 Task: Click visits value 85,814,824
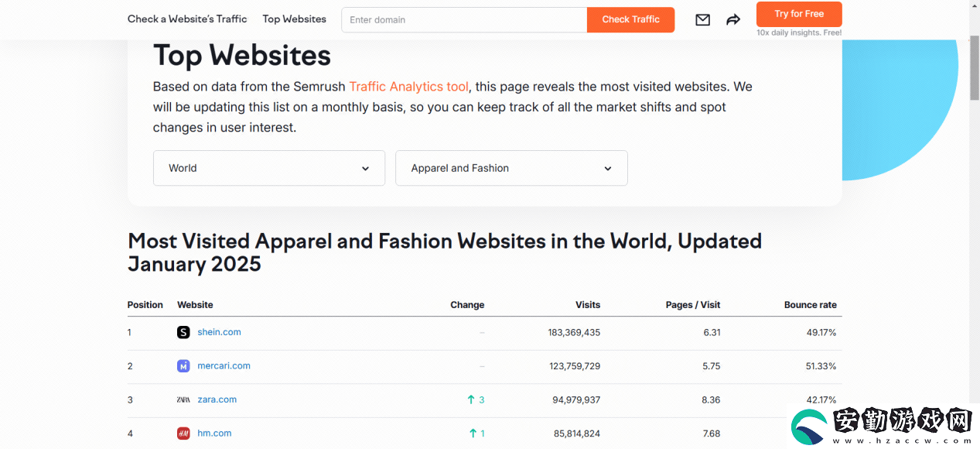point(576,434)
